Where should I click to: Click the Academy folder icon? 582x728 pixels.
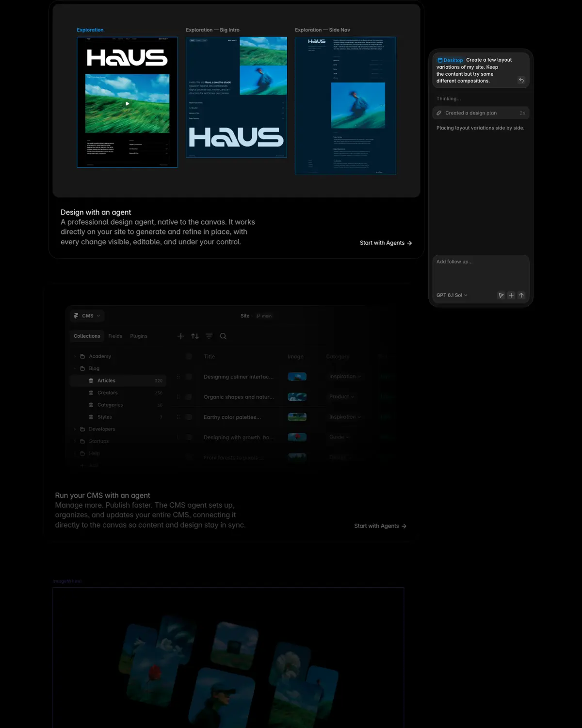[82, 356]
